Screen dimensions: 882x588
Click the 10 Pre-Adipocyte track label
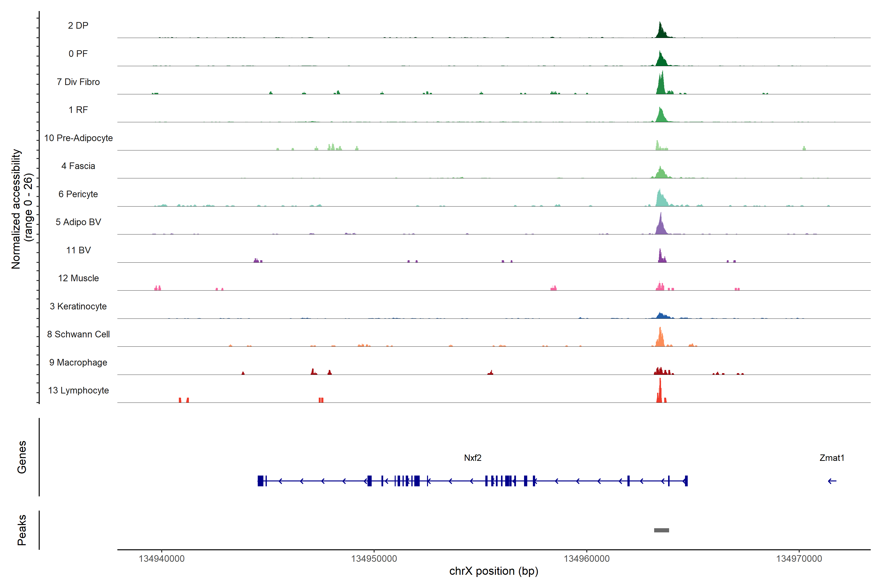pyautogui.click(x=78, y=138)
